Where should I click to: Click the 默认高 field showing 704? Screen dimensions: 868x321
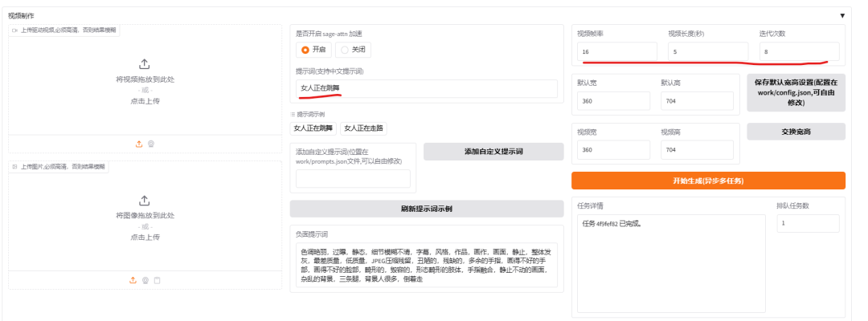click(x=697, y=100)
